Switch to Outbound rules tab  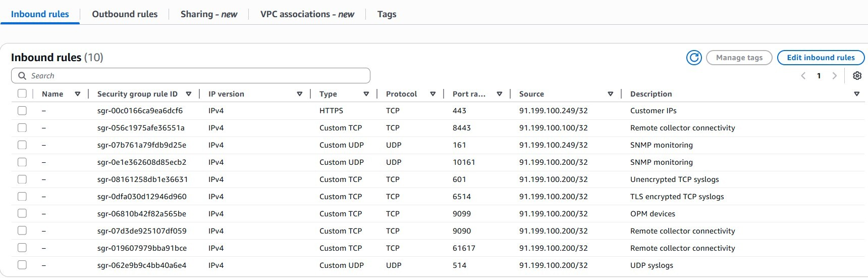pos(125,14)
